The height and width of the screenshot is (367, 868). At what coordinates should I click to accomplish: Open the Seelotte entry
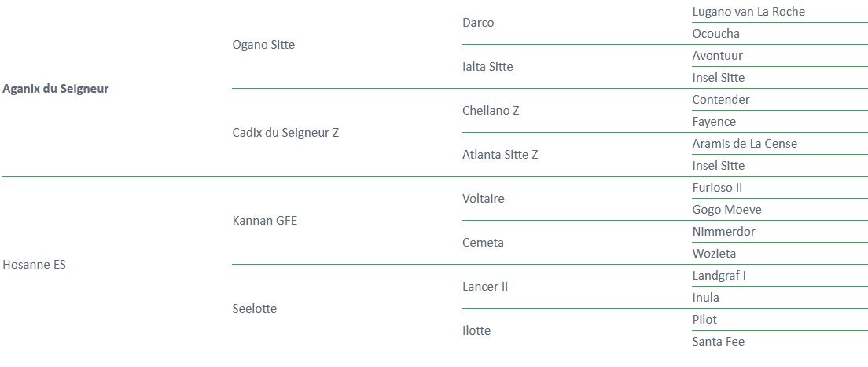[255, 309]
